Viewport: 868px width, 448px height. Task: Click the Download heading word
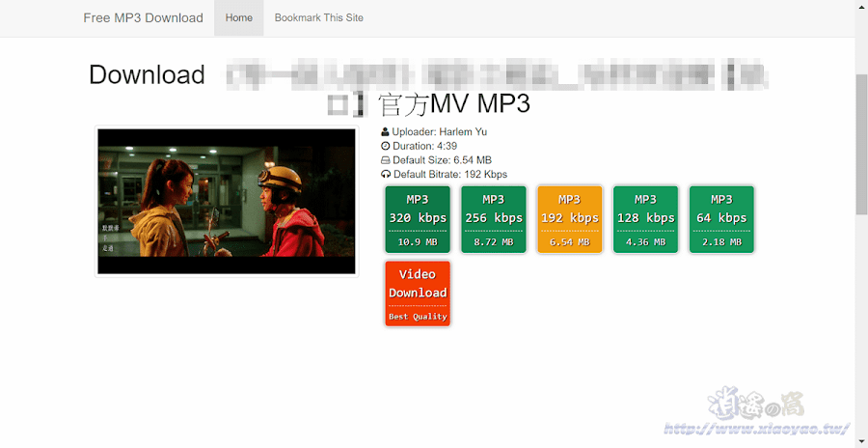(147, 75)
